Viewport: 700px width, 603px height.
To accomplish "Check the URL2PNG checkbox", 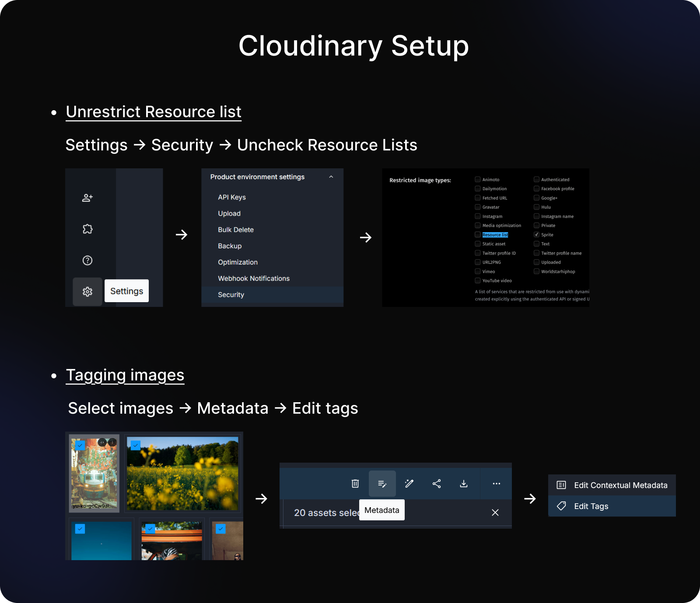I will point(478,262).
